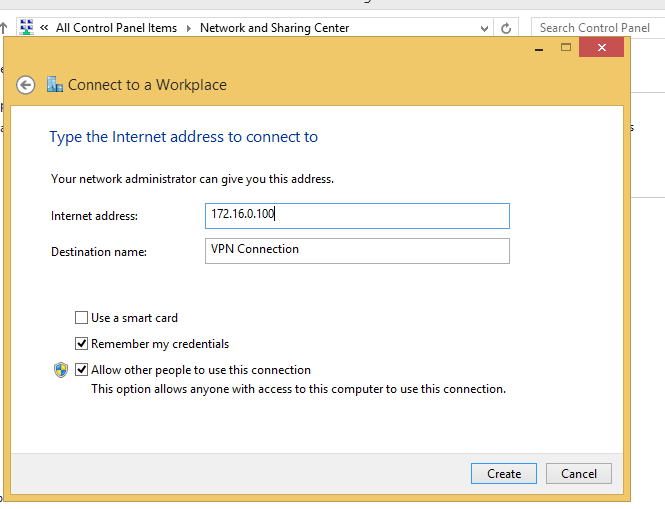The image size is (665, 509).
Task: Click the Control Panel address bar icon
Action: (26, 27)
